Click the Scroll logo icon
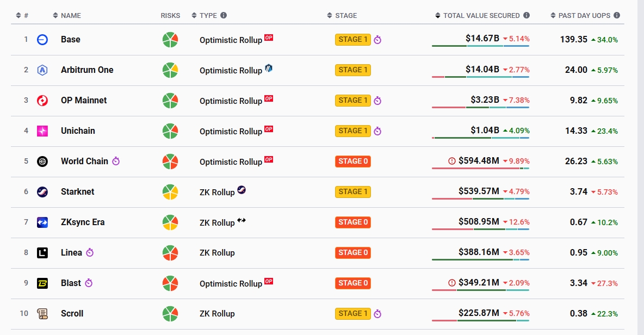Screen dimensions: 644x335 pos(42,314)
